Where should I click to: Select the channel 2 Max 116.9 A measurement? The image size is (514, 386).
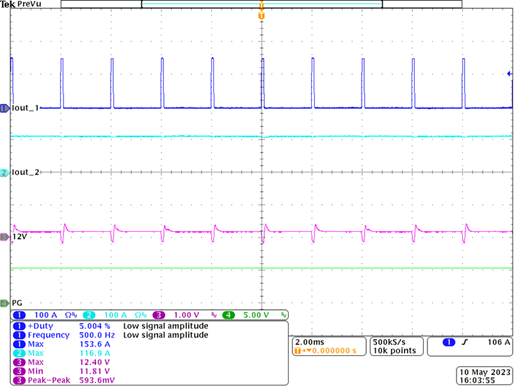click(x=62, y=353)
